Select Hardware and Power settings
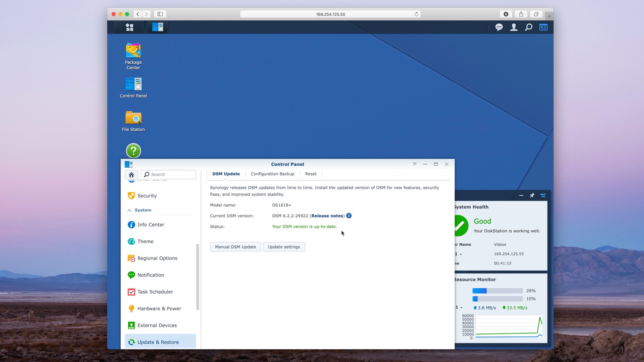Viewport: 644px width, 362px height. click(159, 308)
